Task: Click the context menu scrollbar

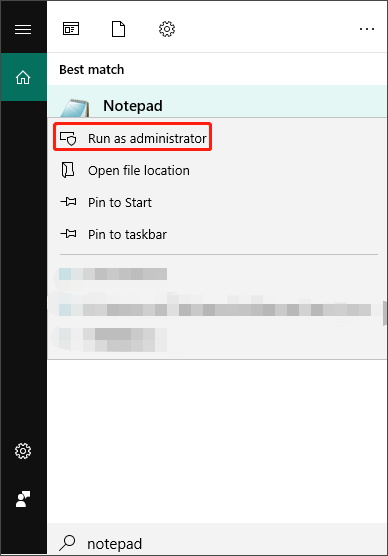Action: (x=384, y=313)
